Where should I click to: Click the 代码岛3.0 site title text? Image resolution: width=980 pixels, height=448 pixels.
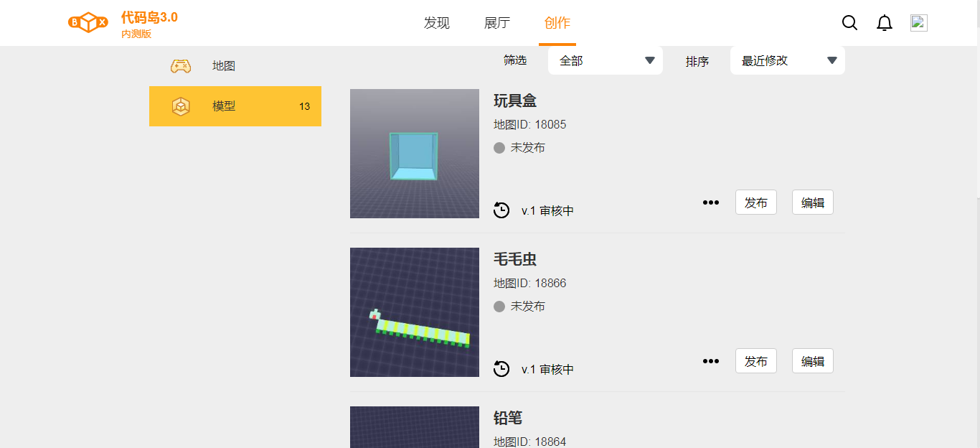149,17
